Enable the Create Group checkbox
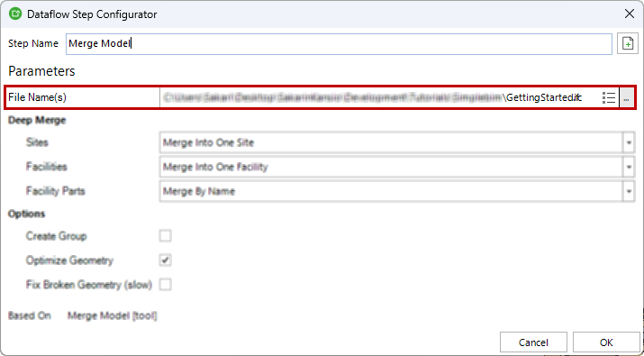The image size is (644, 356). tap(165, 236)
